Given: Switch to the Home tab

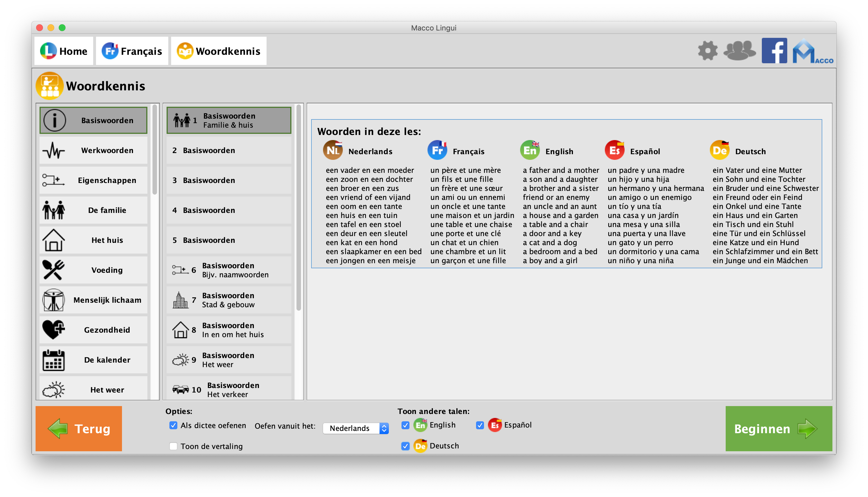Looking at the screenshot, I should pos(64,51).
